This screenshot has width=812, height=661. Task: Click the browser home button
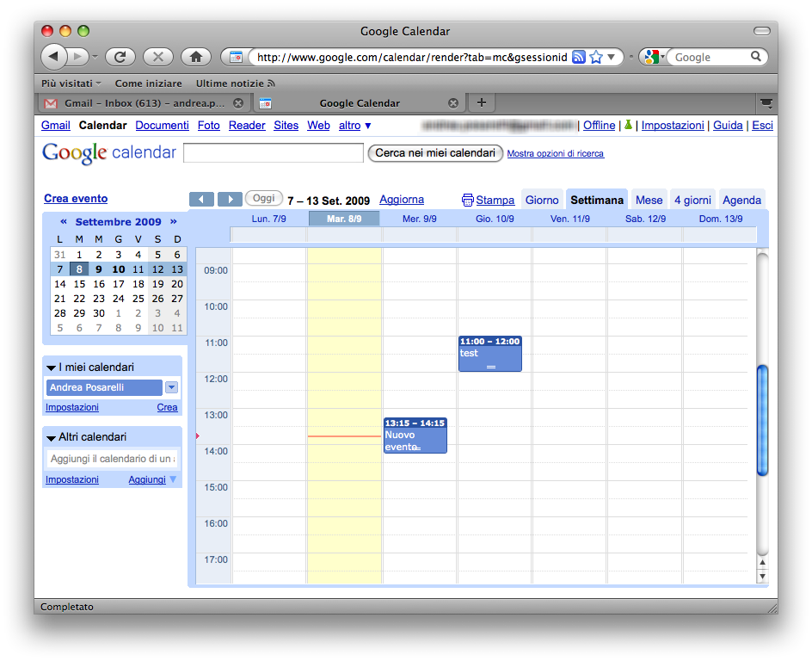point(196,57)
